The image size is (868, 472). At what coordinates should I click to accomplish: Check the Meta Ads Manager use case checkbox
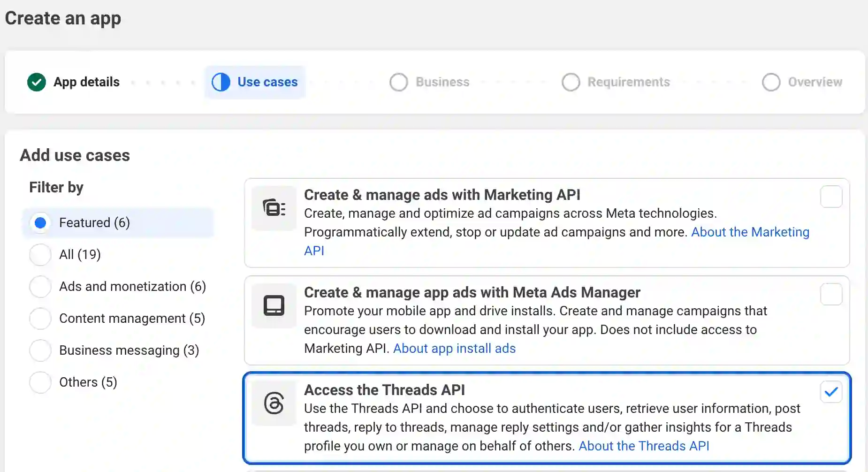831,294
